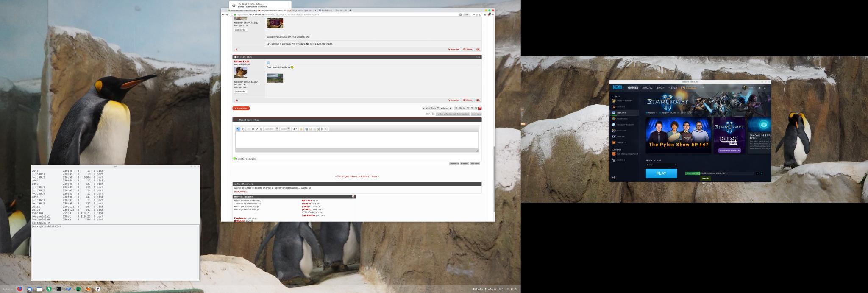
Task: Open the Gehe zu forum jump dropdown
Action: [x=453, y=114]
